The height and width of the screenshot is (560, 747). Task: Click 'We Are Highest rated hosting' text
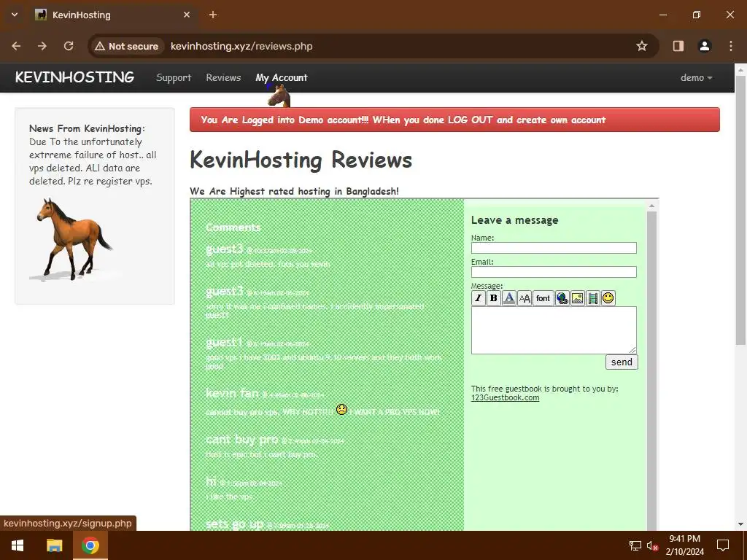[x=294, y=191]
